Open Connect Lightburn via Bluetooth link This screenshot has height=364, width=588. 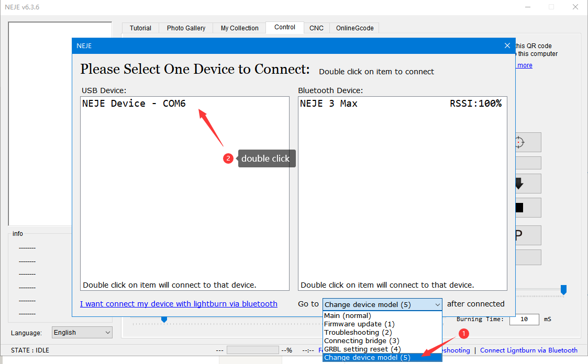pos(528,350)
